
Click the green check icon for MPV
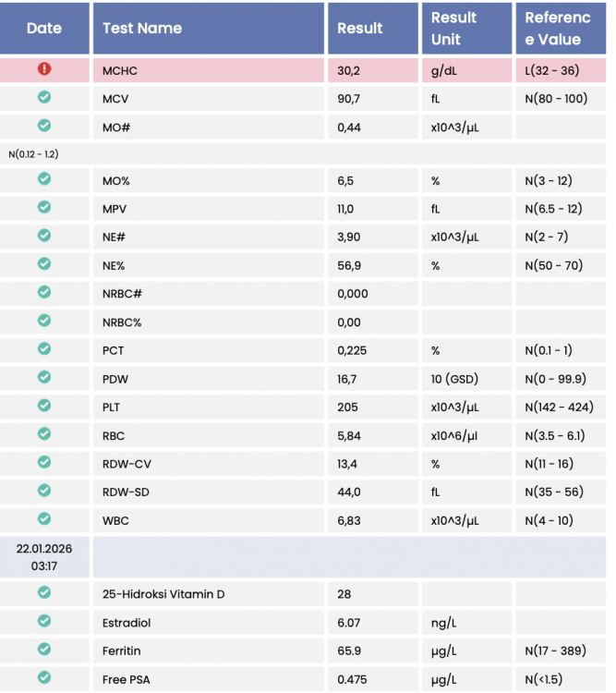(44, 207)
